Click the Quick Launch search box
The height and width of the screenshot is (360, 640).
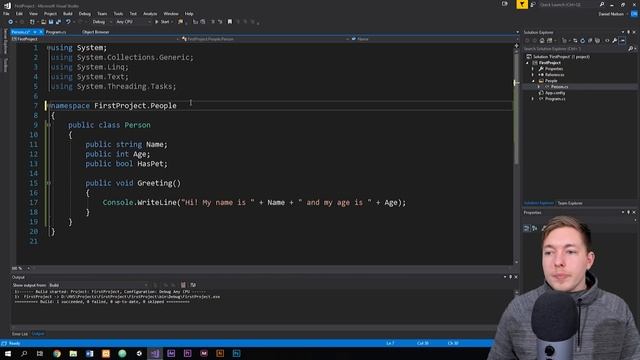(569, 4)
